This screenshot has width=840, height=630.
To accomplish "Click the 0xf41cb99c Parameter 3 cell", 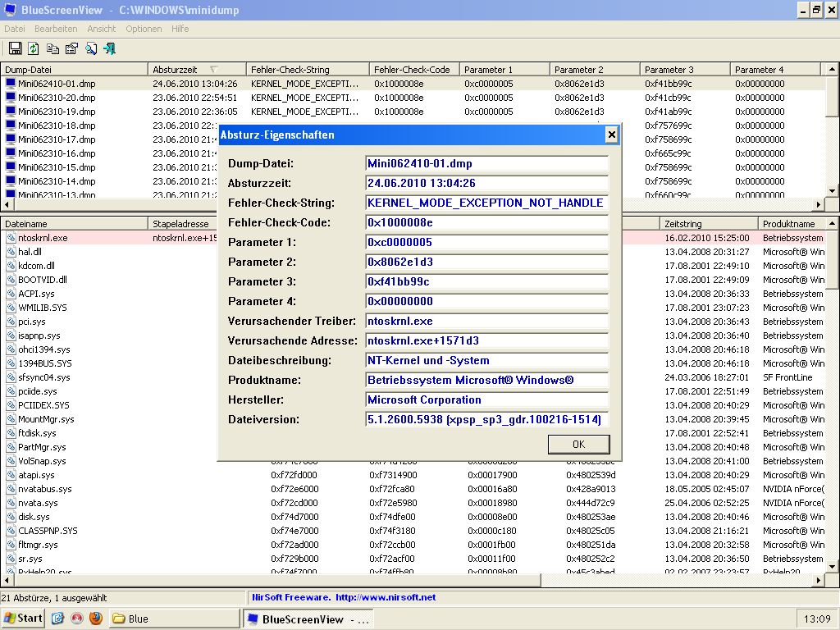I will pyautogui.click(x=668, y=98).
